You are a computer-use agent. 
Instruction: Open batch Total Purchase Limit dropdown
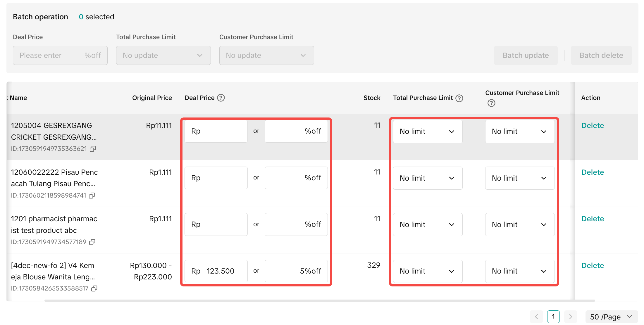(x=163, y=56)
